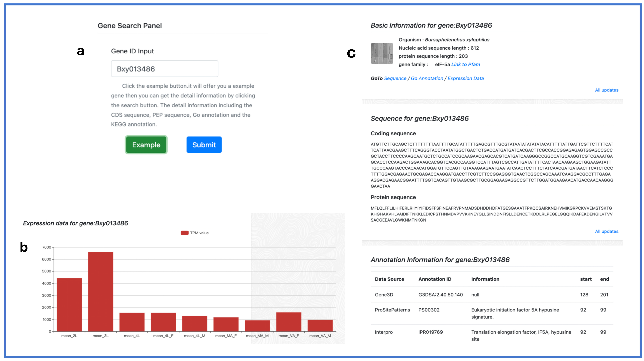This screenshot has width=644, height=361.
Task: Click the green Example button
Action: coord(146,145)
